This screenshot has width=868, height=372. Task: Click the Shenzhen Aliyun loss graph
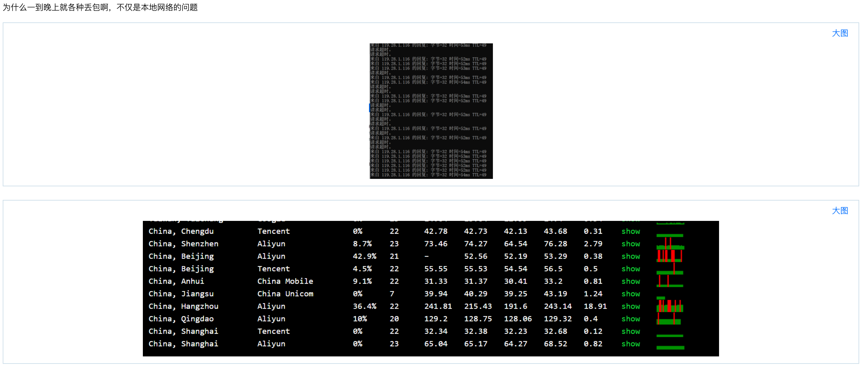(x=670, y=244)
